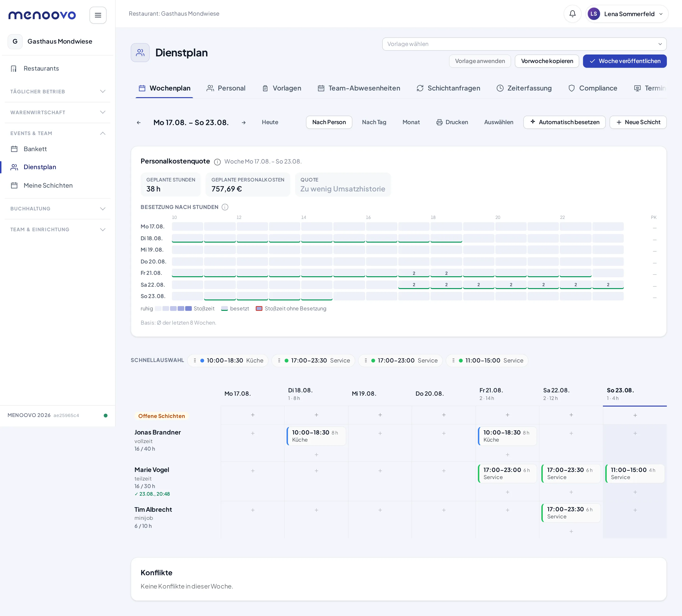Toggle the sidebar hamburger menu
This screenshot has height=616, width=682.
pos(98,15)
